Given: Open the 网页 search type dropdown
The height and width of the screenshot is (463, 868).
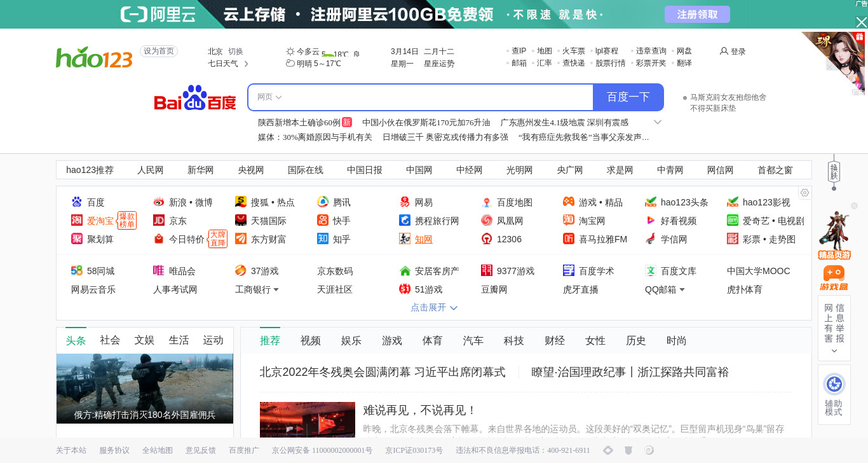Looking at the screenshot, I should [x=269, y=97].
